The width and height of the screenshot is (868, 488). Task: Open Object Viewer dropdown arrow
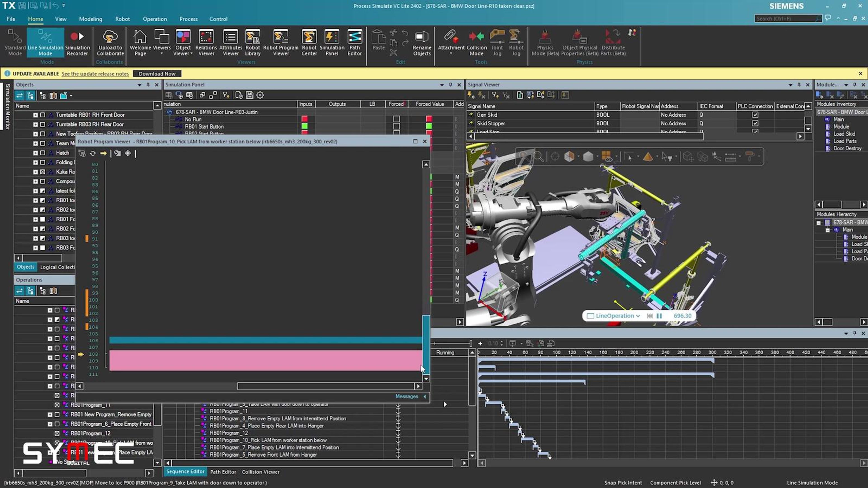coord(191,54)
